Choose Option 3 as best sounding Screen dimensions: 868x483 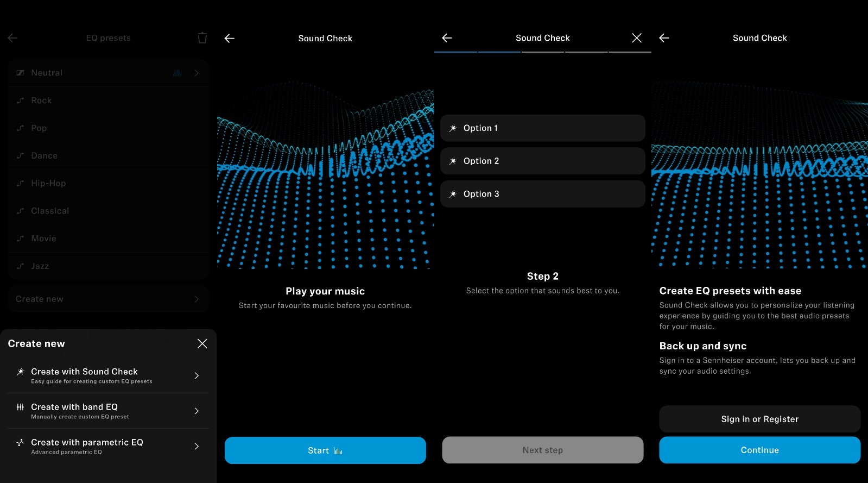point(542,194)
